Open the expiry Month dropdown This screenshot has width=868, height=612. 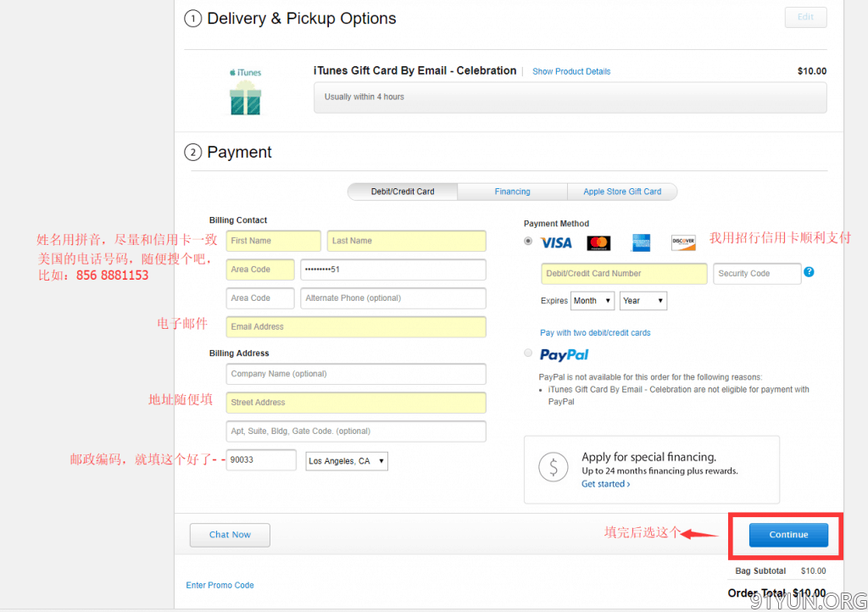[593, 300]
